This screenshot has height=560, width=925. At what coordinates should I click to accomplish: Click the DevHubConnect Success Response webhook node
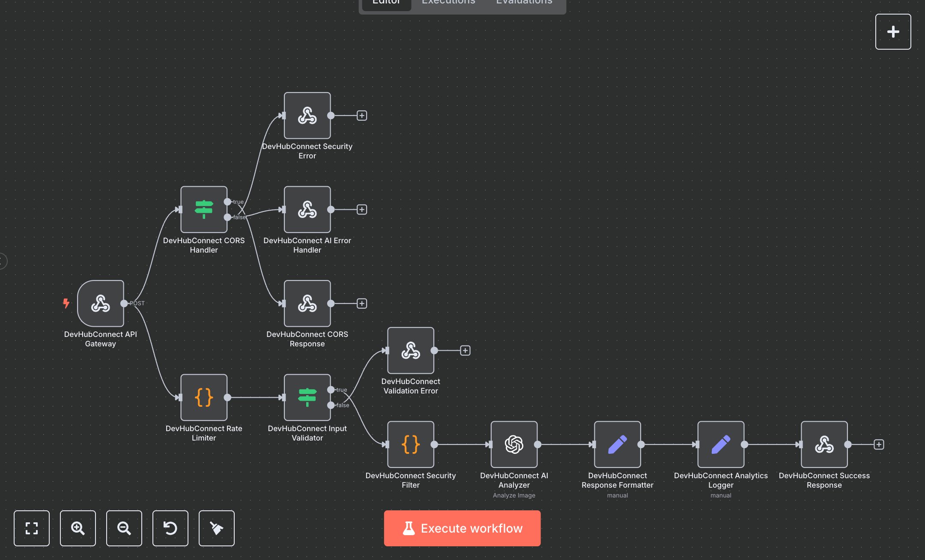(824, 444)
